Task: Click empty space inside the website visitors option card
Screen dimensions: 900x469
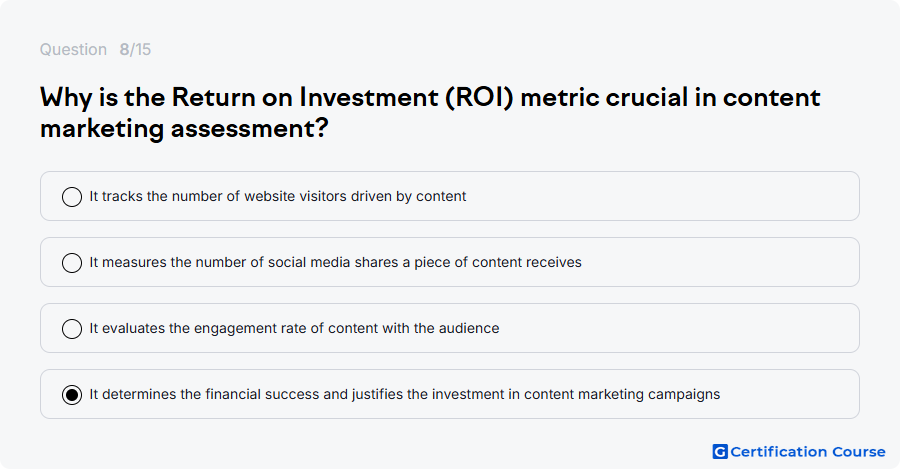Action: point(660,196)
